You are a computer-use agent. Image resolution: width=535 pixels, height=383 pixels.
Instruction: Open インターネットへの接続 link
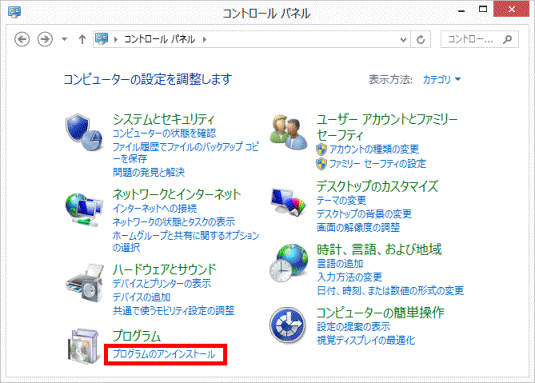tap(155, 208)
